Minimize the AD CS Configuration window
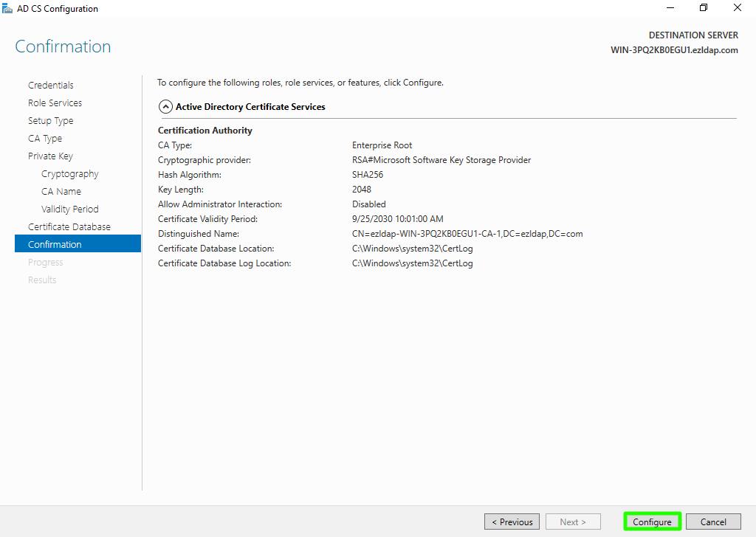The image size is (756, 537). pos(669,8)
